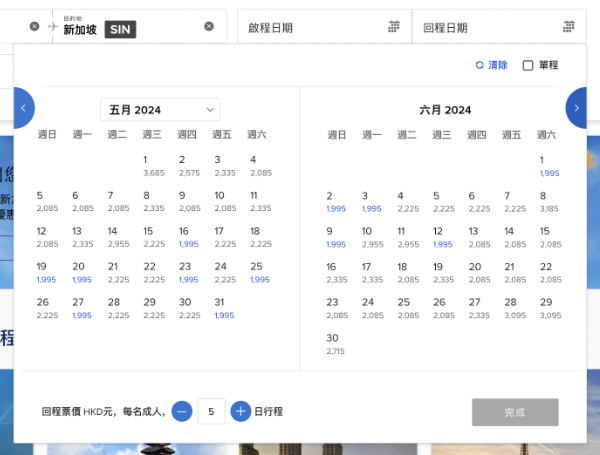The image size is (600, 455).
Task: Select May 20 priced 1,995
Action: tap(82, 273)
